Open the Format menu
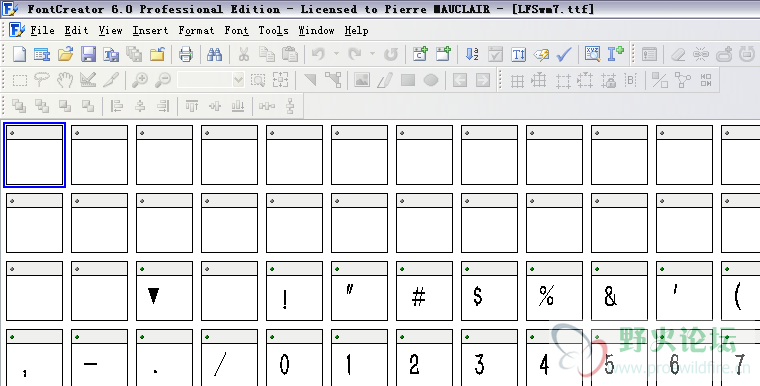Viewport: 760px width, 386px height. 196,31
